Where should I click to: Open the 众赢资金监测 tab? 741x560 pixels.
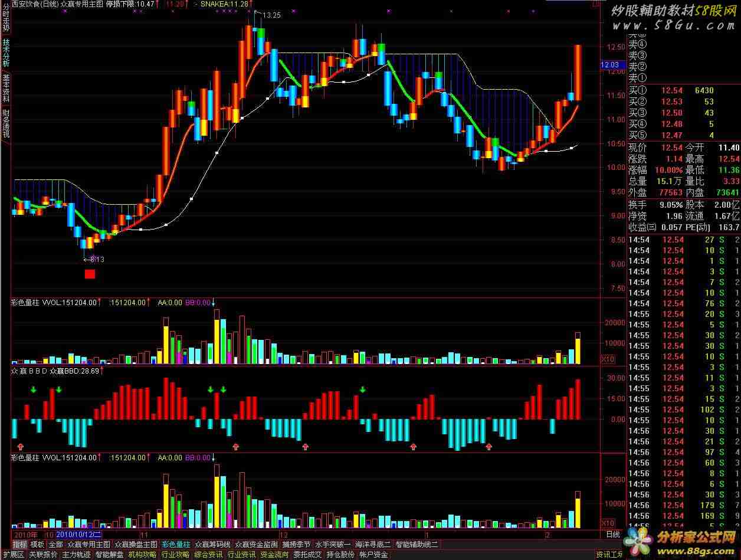click(x=256, y=545)
